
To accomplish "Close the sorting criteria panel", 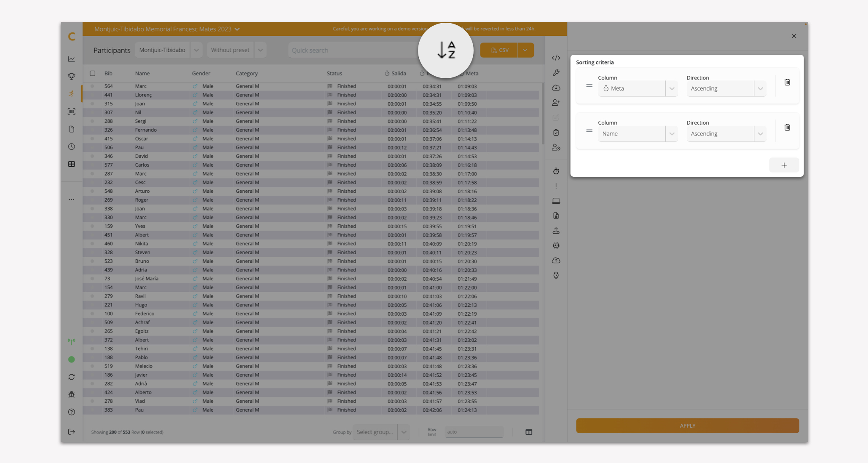I will (x=794, y=36).
